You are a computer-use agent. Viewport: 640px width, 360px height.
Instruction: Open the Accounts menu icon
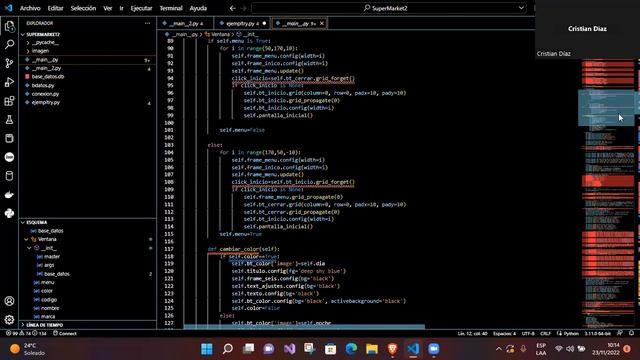[9, 301]
